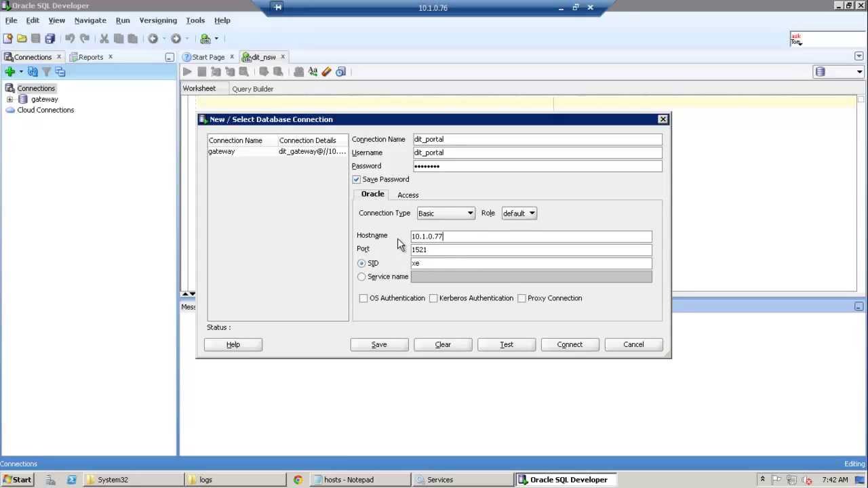Click Refresh connections icon in Connections panel
868x488 pixels.
(33, 72)
